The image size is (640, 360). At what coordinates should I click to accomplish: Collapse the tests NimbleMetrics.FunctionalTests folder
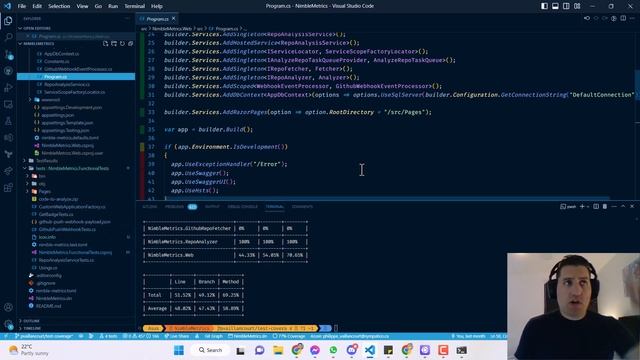(72, 168)
